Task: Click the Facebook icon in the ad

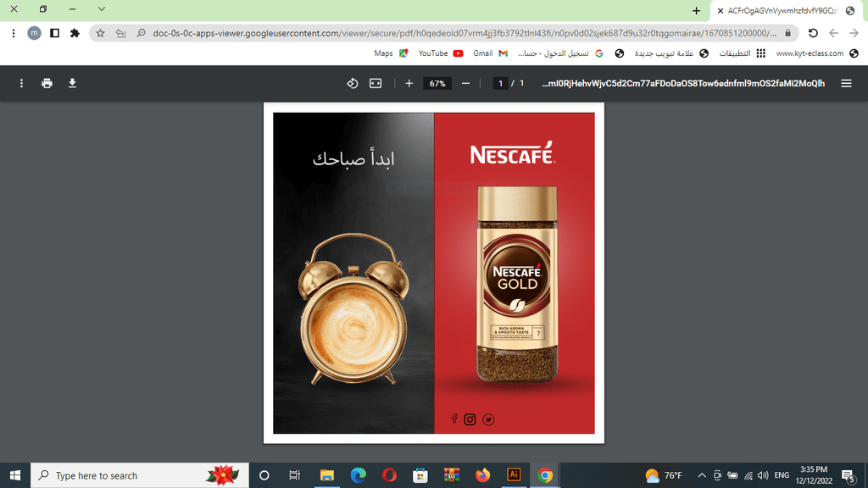Action: pos(454,419)
